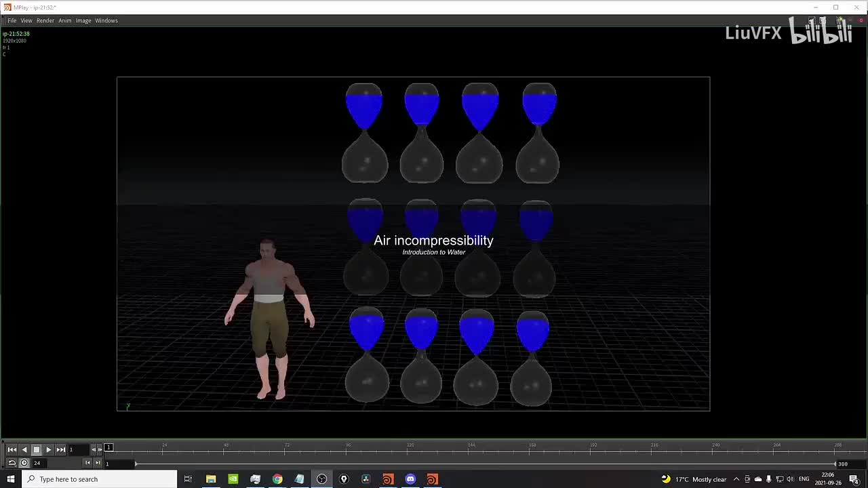Image resolution: width=868 pixels, height=488 pixels.
Task: Open the Windows menu
Action: [x=106, y=20]
